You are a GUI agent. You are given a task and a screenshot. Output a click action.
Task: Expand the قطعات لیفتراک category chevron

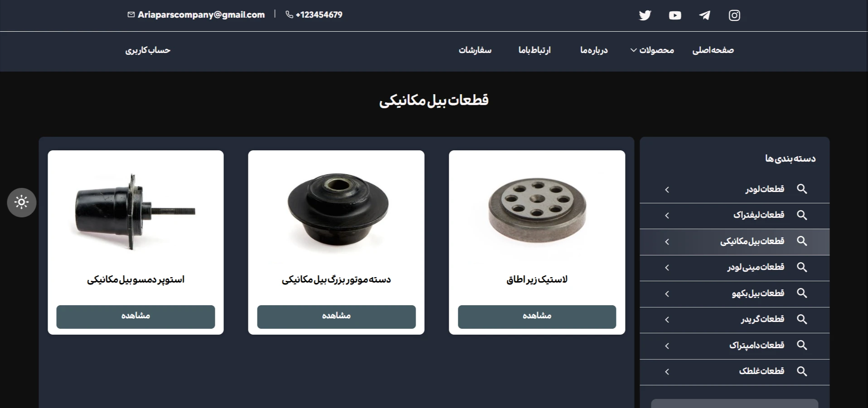point(667,216)
